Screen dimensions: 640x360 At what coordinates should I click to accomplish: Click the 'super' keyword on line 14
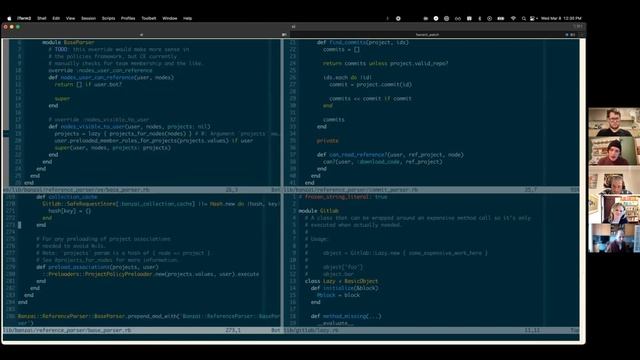click(62, 99)
